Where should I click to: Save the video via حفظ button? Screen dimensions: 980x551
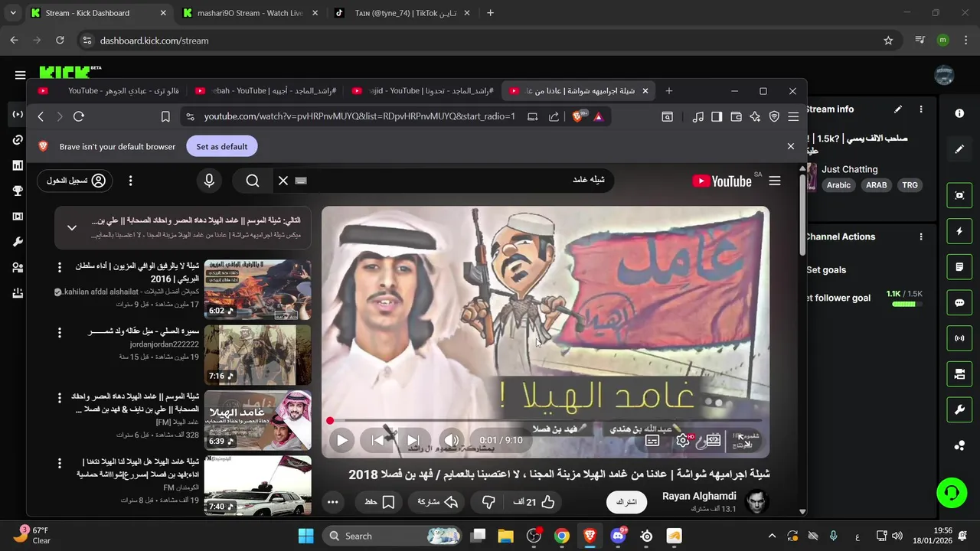pyautogui.click(x=380, y=502)
